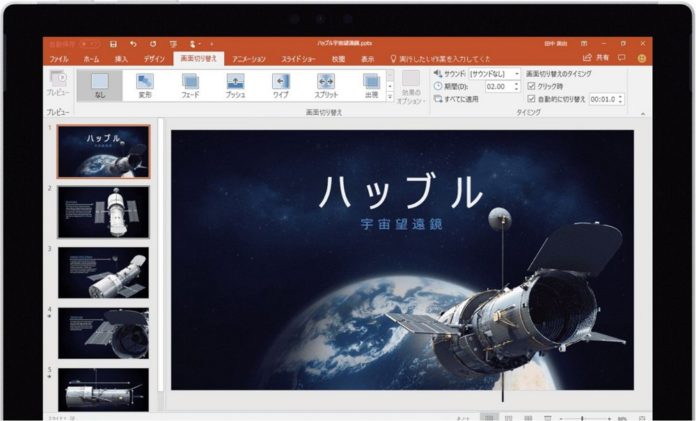This screenshot has width=696, height=421.
Task: Increase auto-advance time with up arrow
Action: pyautogui.click(x=621, y=97)
